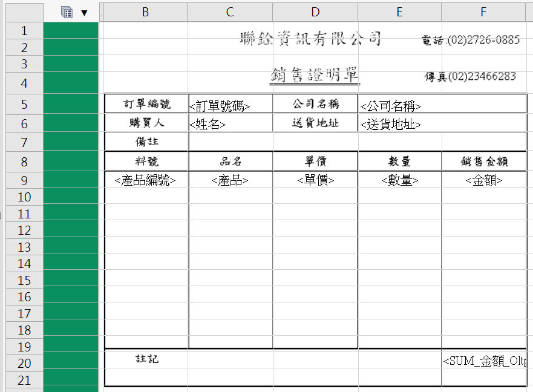This screenshot has height=392, width=533.
Task: Click the fax number (02)23466283
Action: [x=482, y=76]
